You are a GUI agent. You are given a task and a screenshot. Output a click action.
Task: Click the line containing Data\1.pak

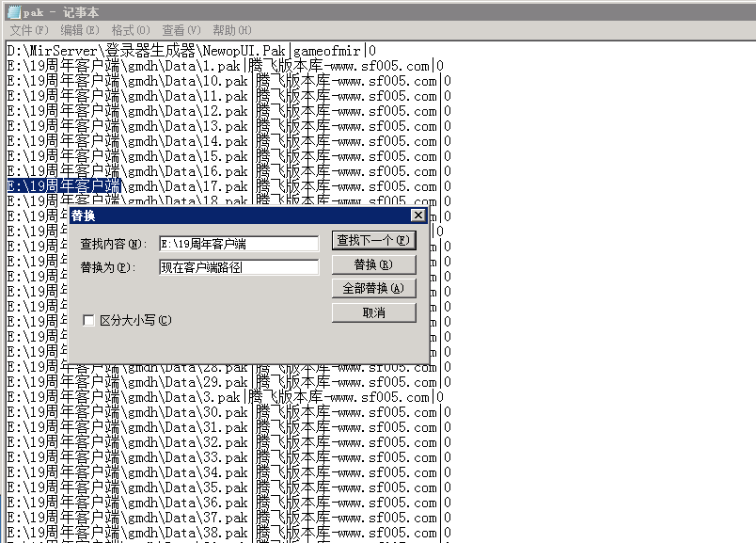(x=225, y=66)
